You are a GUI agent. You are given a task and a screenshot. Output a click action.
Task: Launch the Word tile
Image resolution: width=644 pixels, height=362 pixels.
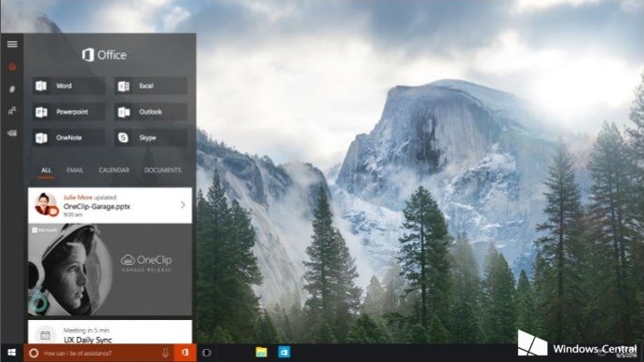(x=69, y=86)
